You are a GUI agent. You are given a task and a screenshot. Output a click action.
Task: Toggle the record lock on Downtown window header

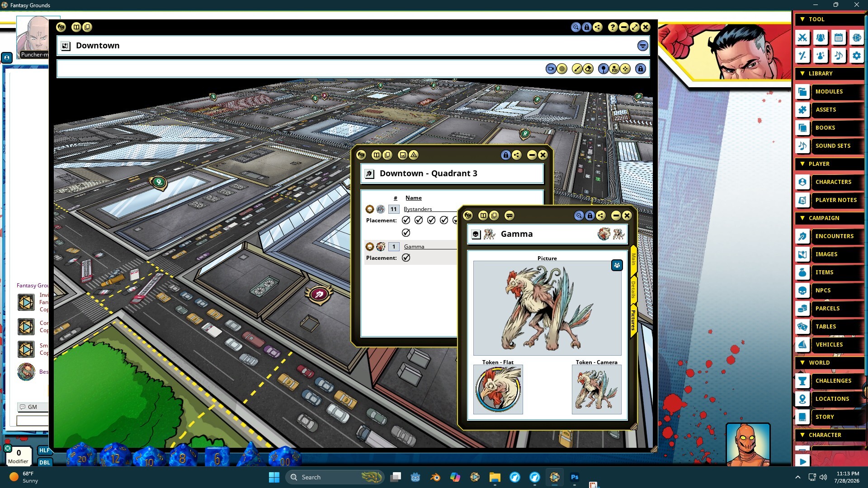[587, 27]
